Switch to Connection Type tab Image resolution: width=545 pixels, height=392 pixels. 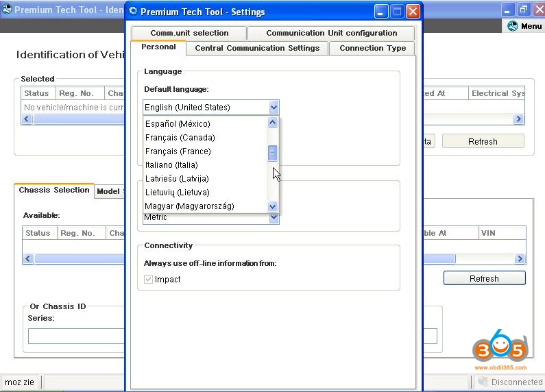click(x=373, y=48)
